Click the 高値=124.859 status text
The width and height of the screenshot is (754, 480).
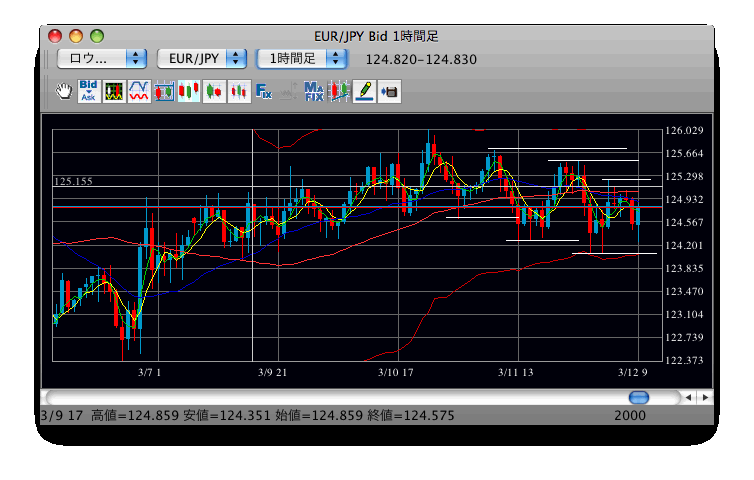[135, 416]
